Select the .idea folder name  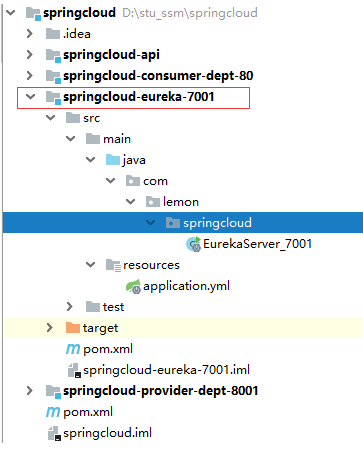77,34
